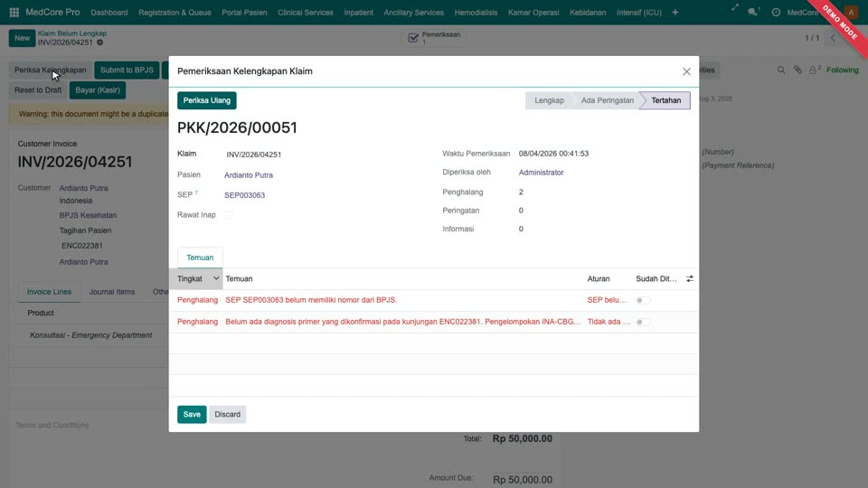
Task: Open the activities clock icon
Action: pyautogui.click(x=776, y=12)
